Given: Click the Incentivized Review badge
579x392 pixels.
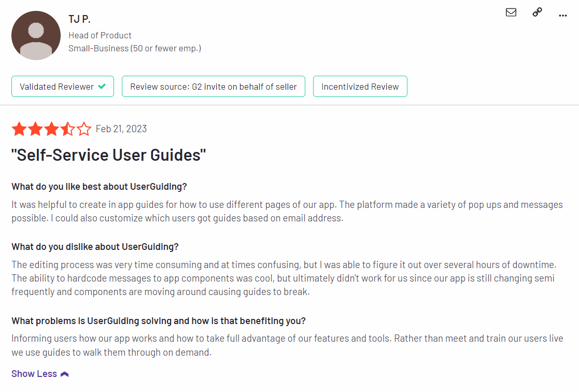Looking at the screenshot, I should click(360, 87).
